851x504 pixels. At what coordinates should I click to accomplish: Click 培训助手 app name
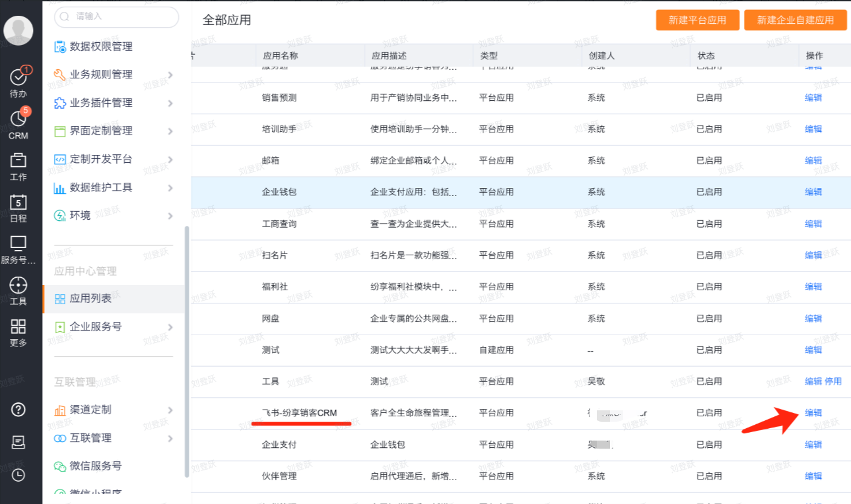click(279, 129)
